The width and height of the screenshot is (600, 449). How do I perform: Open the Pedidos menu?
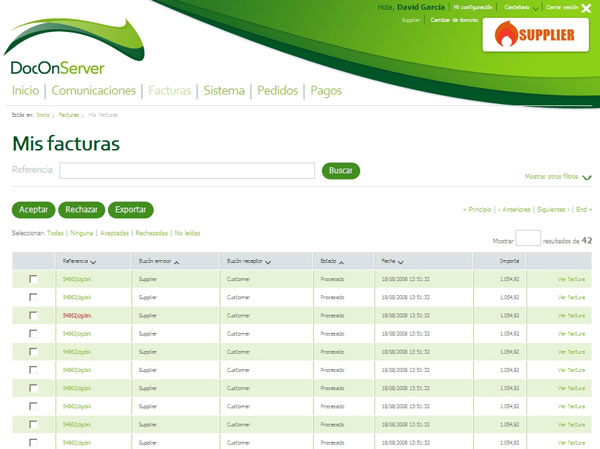pyautogui.click(x=277, y=91)
